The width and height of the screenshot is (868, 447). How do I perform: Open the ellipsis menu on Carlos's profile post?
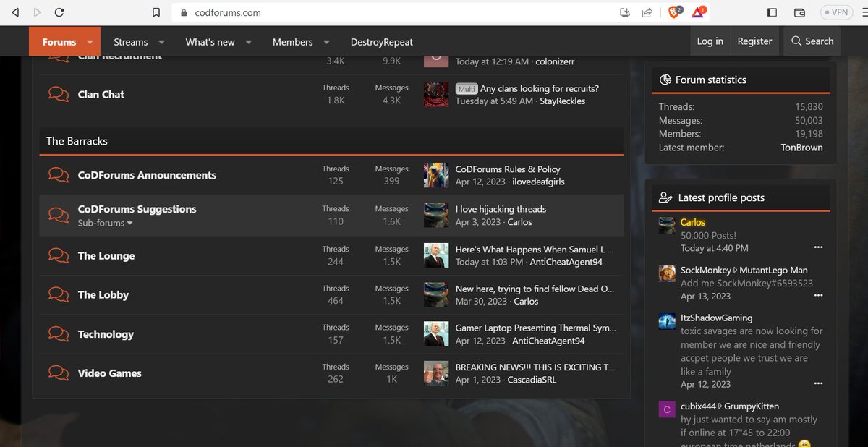pos(818,247)
